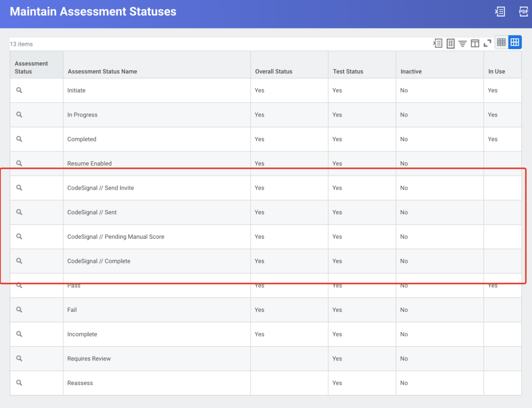Open the filter options
532x408 pixels.
point(463,43)
